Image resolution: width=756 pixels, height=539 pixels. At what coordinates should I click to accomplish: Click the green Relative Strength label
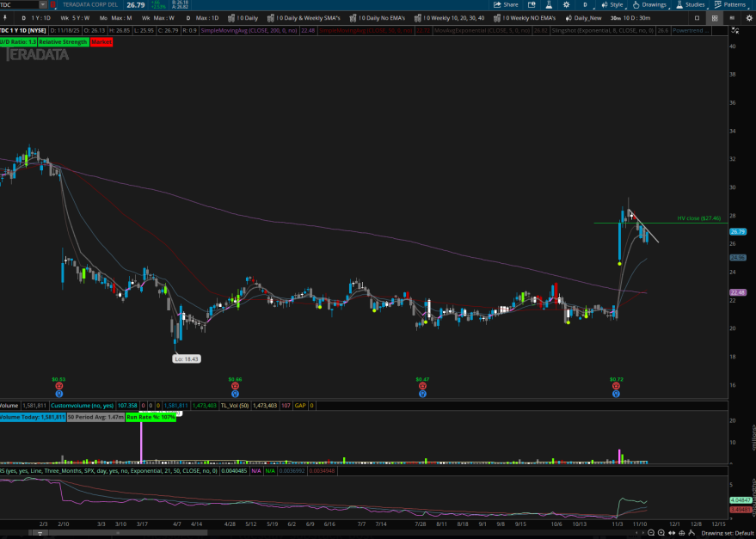63,42
